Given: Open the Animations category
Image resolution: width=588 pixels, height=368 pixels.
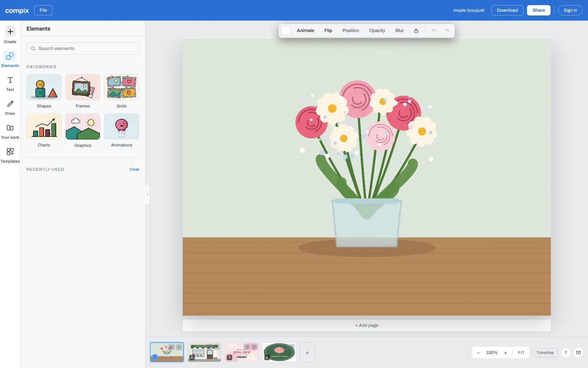Looking at the screenshot, I should pyautogui.click(x=122, y=131).
